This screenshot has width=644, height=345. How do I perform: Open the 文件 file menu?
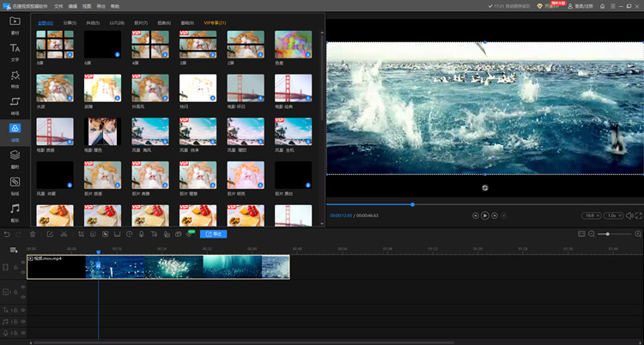58,6
